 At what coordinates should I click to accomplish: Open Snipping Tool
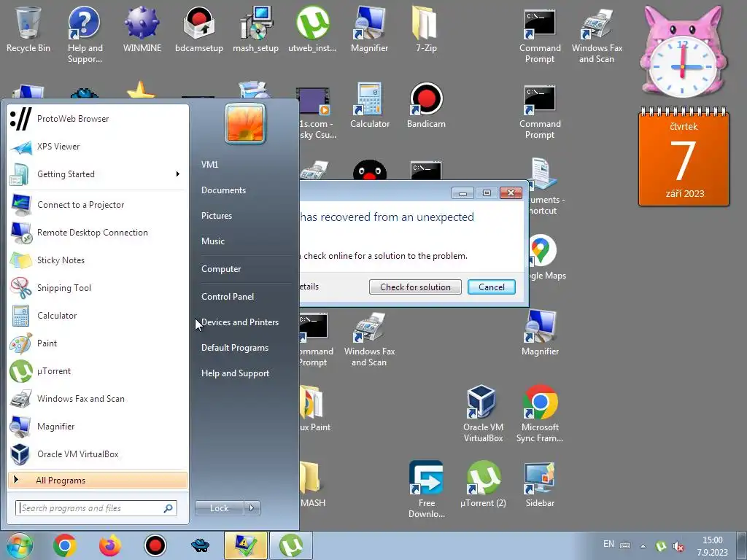[x=97, y=288]
